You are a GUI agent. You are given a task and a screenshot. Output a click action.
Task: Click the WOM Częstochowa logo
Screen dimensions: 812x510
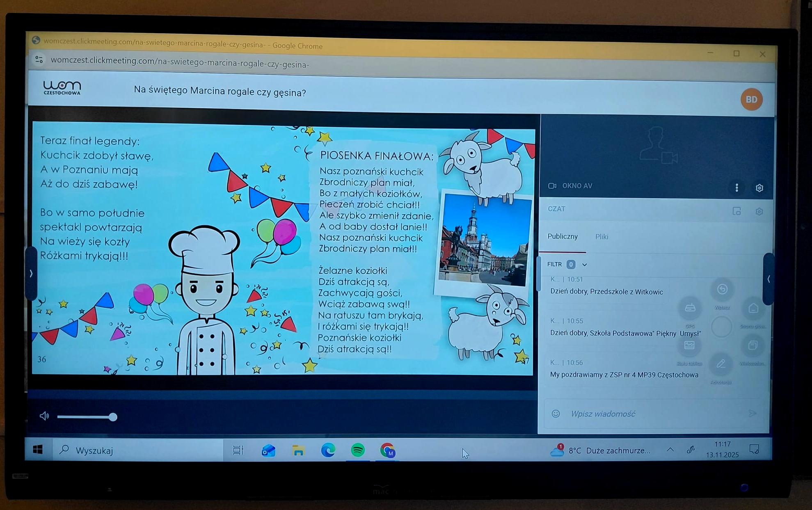pyautogui.click(x=62, y=87)
